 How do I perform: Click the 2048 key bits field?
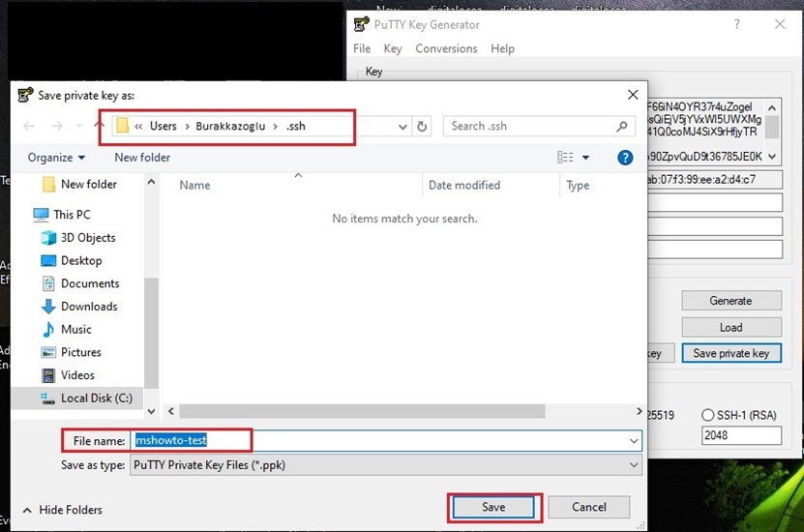741,435
